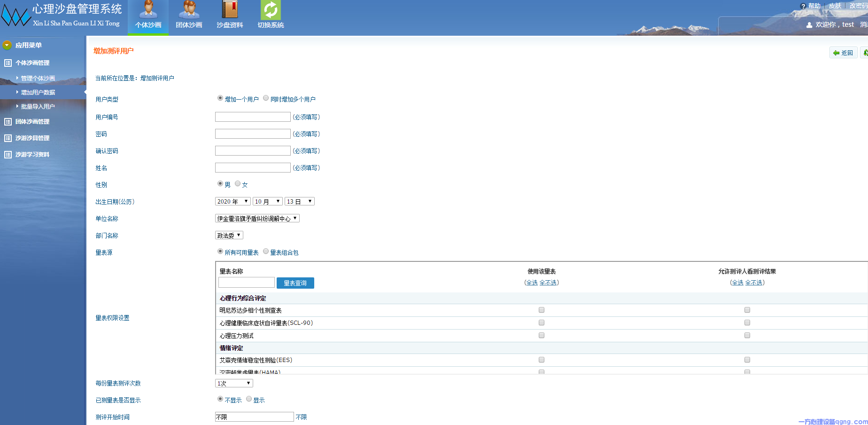
Task: Click the 应用菜单 collapse icon
Action: tap(7, 45)
